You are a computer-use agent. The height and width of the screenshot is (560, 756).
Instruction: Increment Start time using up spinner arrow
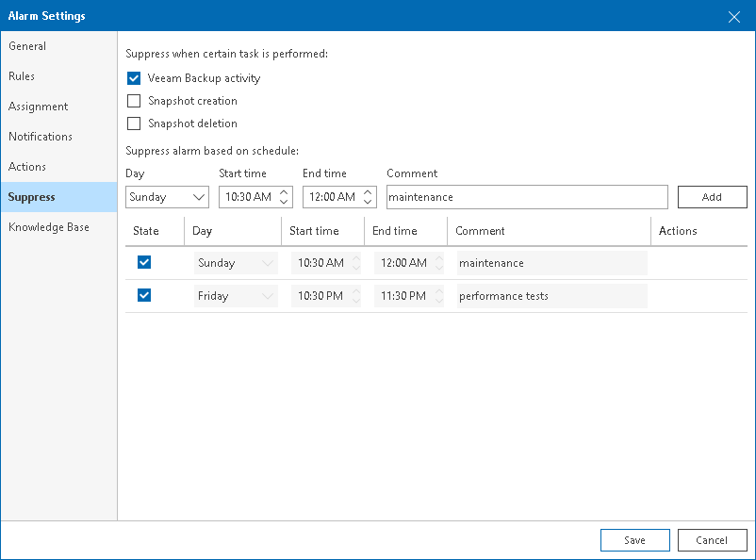[283, 192]
